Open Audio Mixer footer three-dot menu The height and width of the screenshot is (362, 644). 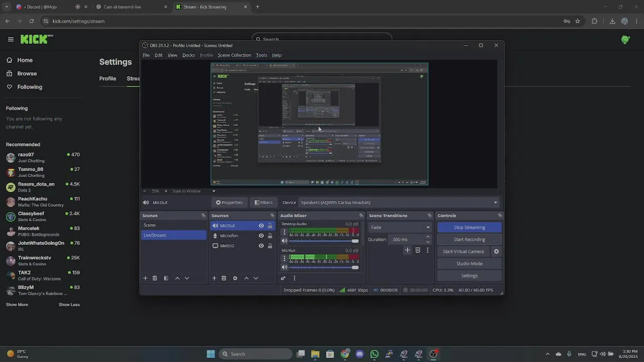coord(294,278)
